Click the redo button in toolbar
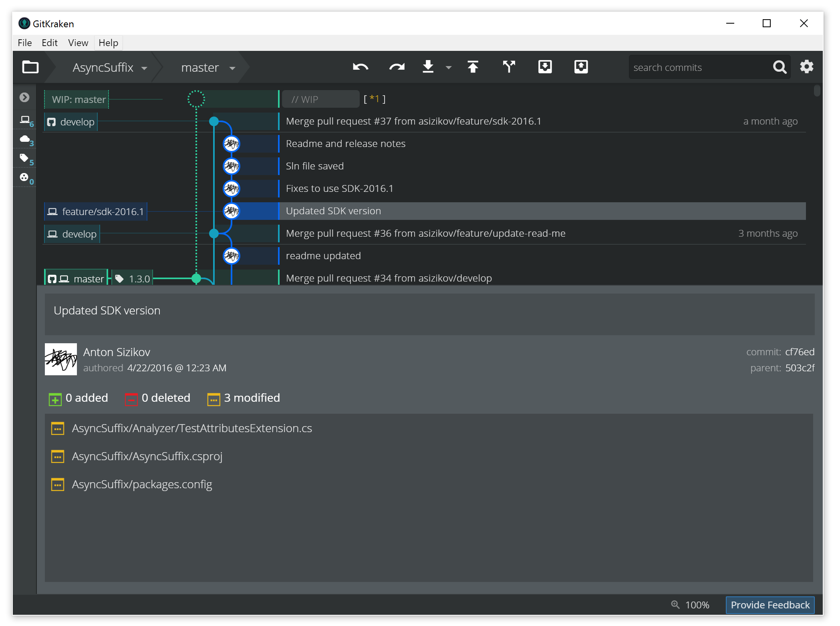 [x=395, y=67]
